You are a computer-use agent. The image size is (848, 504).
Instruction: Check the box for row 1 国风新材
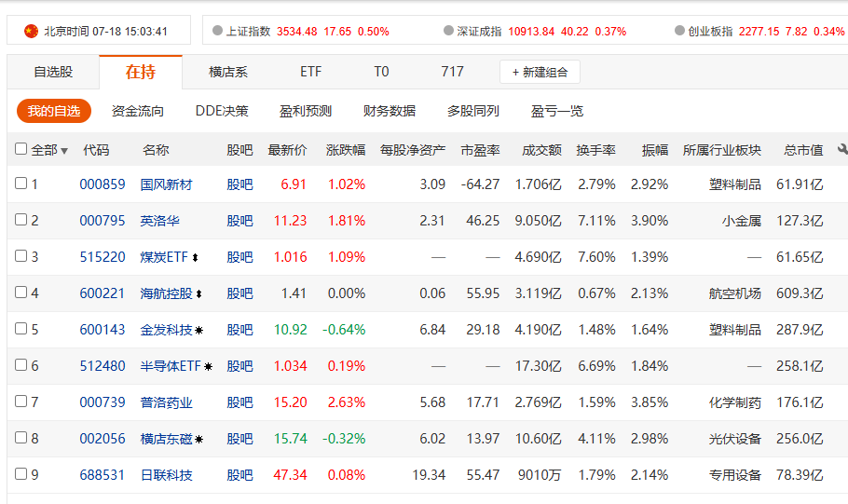pyautogui.click(x=21, y=183)
